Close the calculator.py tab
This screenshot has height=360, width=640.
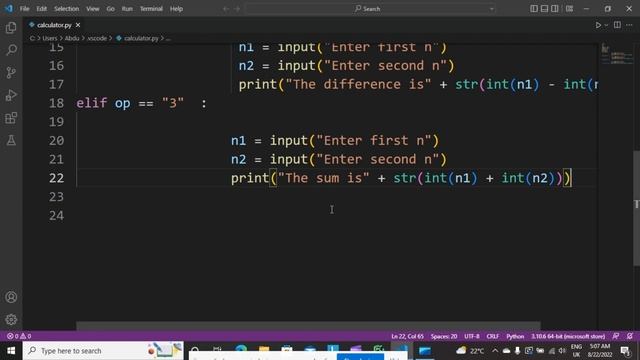pos(78,25)
